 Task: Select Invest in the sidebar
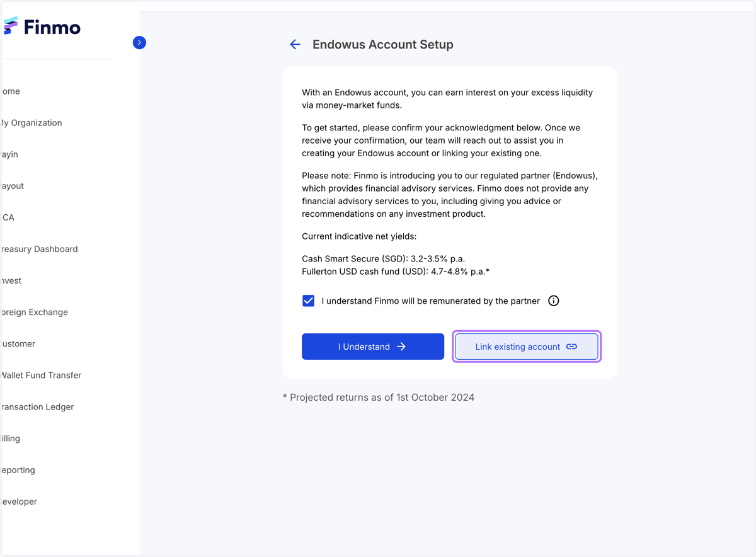click(x=11, y=280)
